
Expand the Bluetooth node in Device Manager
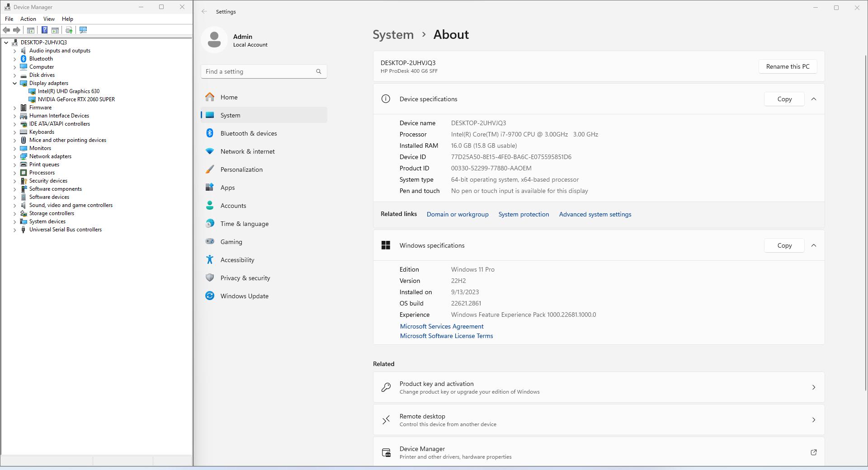(14, 59)
